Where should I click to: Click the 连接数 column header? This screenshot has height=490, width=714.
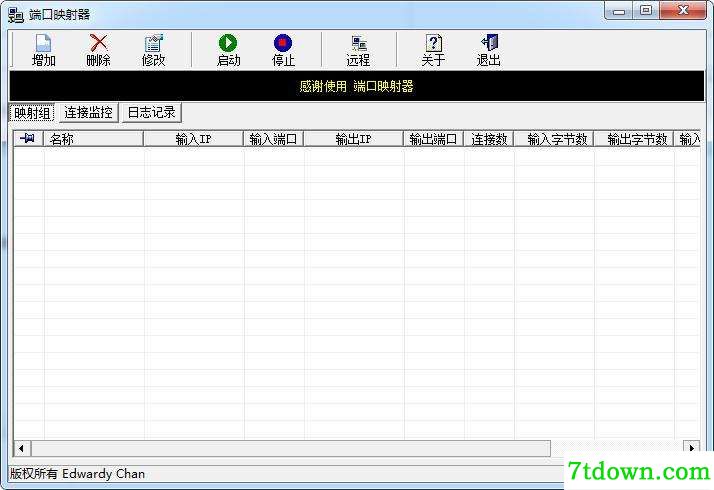(489, 138)
